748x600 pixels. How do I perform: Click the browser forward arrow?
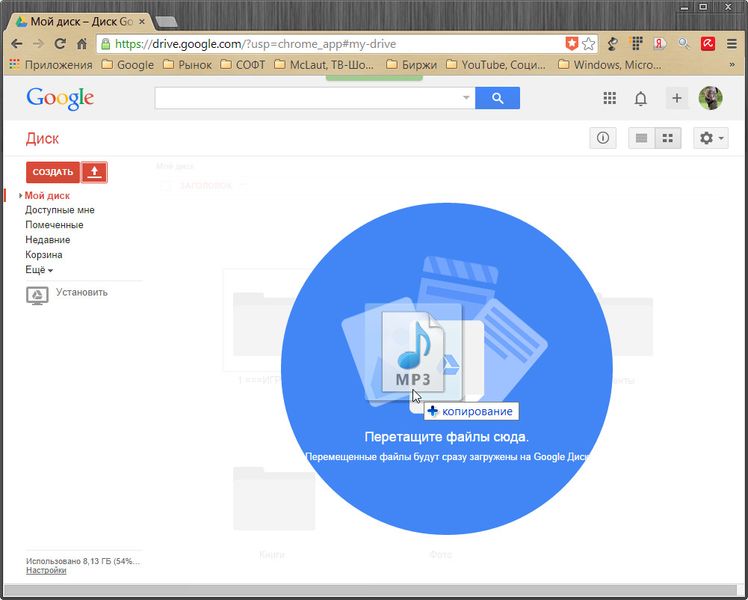38,44
